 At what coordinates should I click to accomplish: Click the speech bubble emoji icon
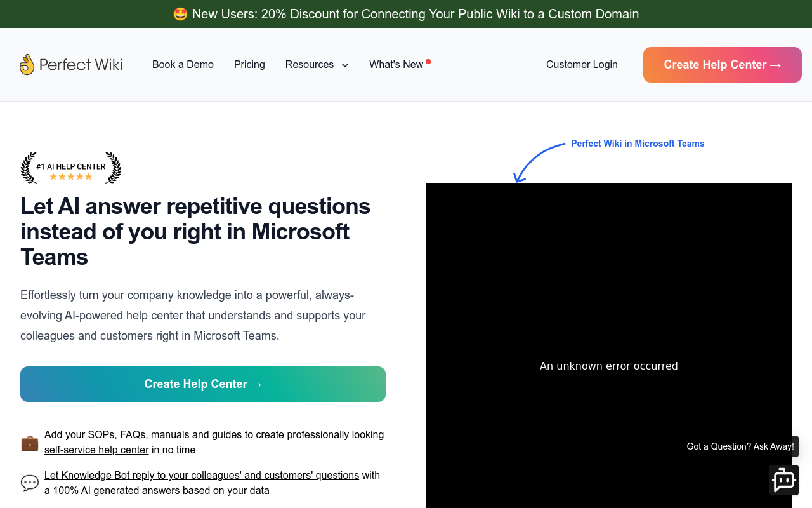pyautogui.click(x=30, y=483)
